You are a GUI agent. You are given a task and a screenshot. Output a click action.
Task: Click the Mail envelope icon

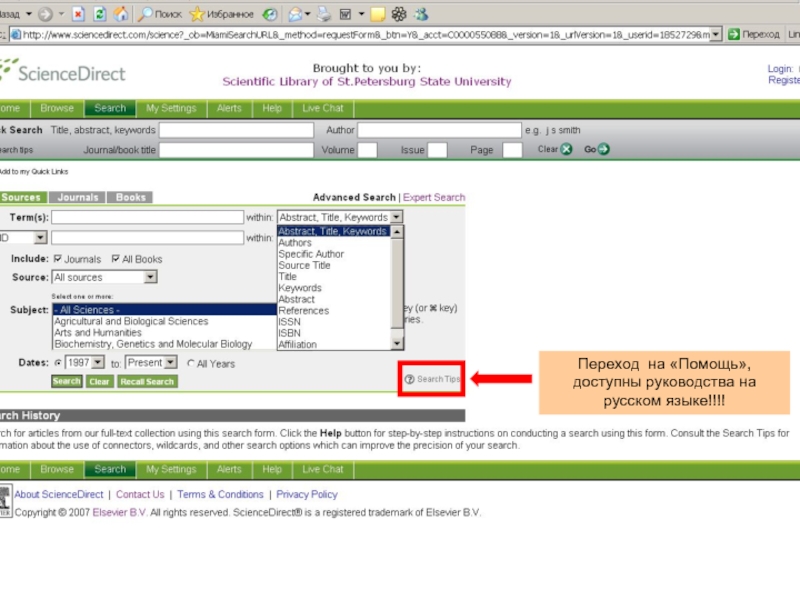[x=294, y=14]
